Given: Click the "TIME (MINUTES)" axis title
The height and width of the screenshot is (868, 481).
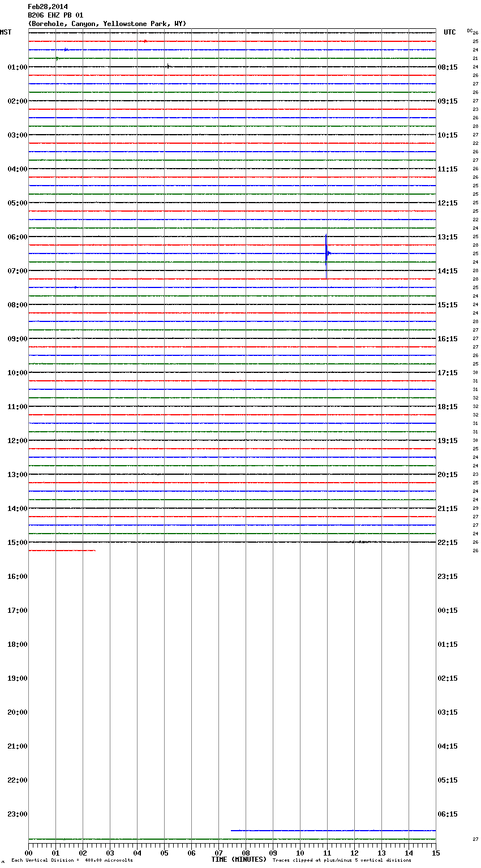Looking at the screenshot, I should (x=239, y=860).
